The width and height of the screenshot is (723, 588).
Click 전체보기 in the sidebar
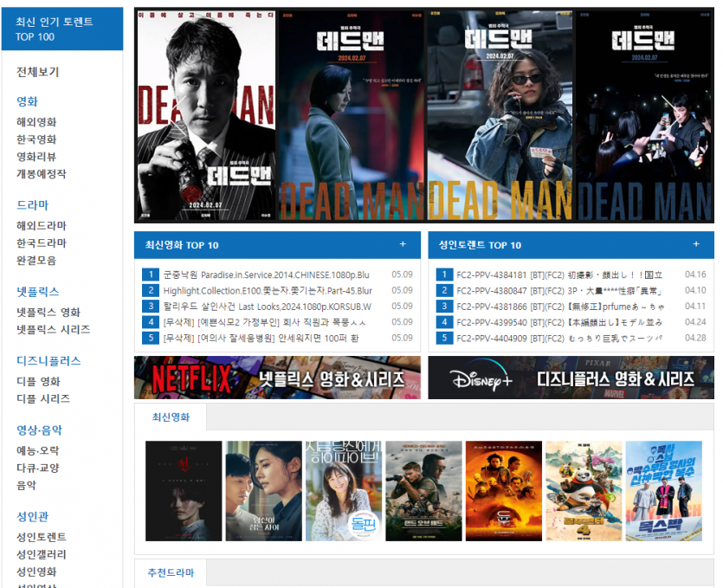coord(38,72)
